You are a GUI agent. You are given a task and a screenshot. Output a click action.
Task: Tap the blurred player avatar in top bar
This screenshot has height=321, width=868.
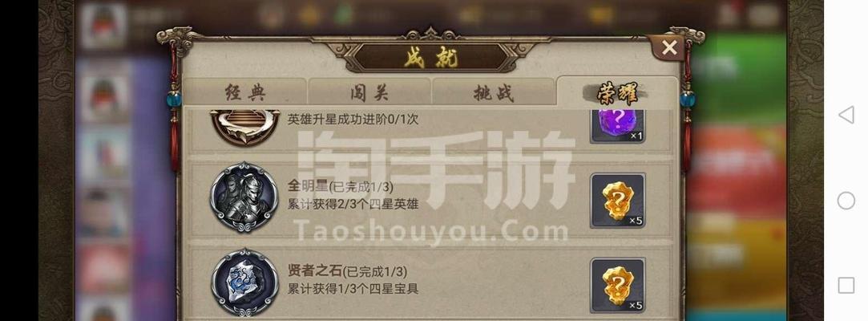[x=103, y=26]
